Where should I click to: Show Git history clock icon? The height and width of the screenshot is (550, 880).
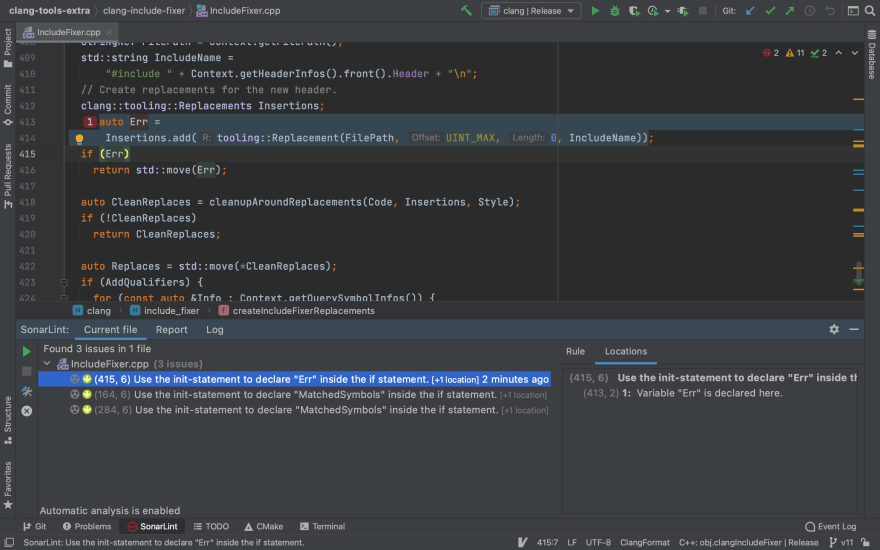[x=809, y=11]
